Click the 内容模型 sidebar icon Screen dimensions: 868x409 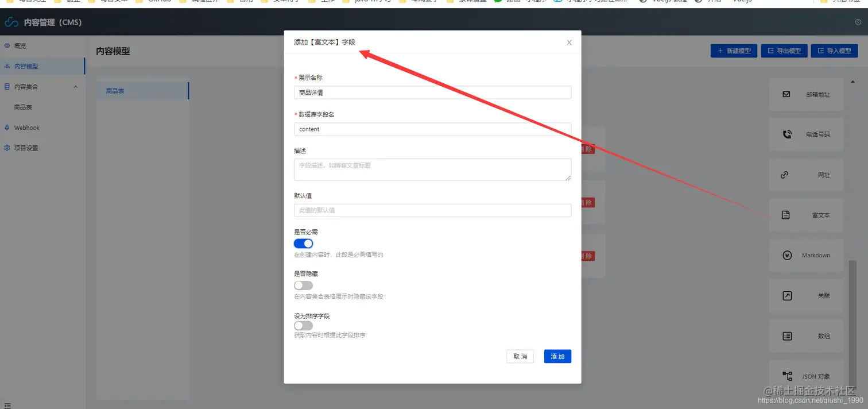pyautogui.click(x=7, y=66)
